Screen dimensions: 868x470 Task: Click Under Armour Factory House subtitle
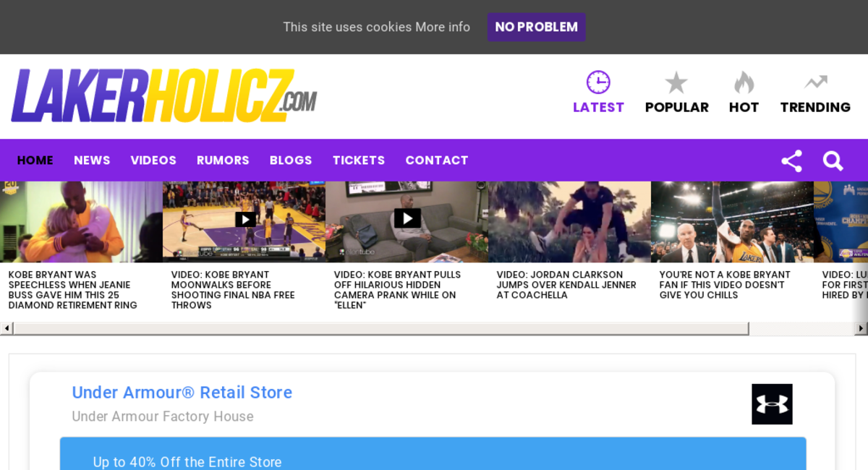163,416
